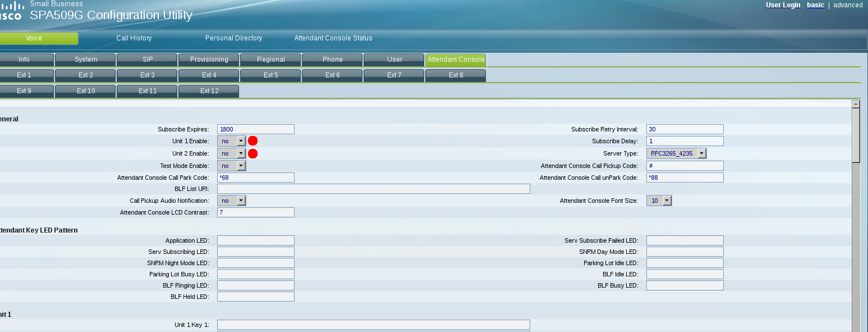Image resolution: width=868 pixels, height=332 pixels.
Task: Select the Ext 5 tab
Action: [x=270, y=75]
